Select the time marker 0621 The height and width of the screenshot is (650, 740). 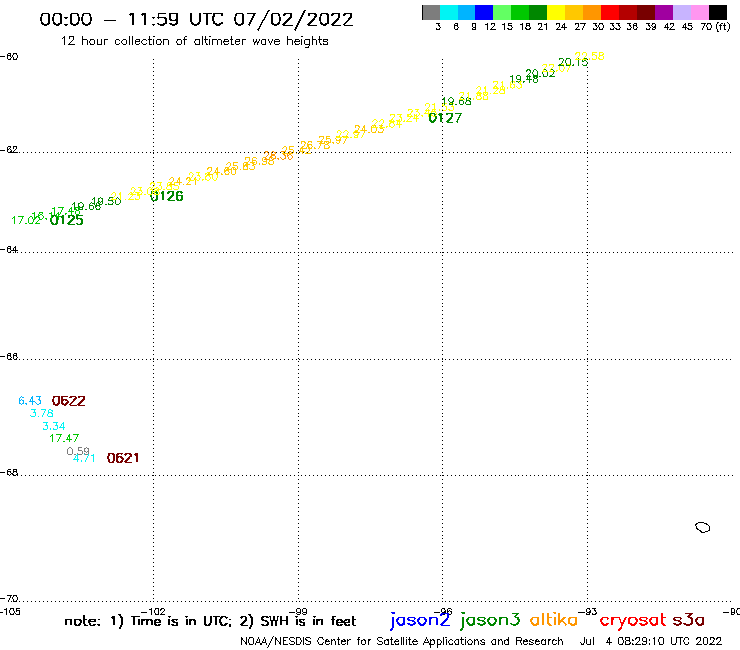[x=123, y=458]
